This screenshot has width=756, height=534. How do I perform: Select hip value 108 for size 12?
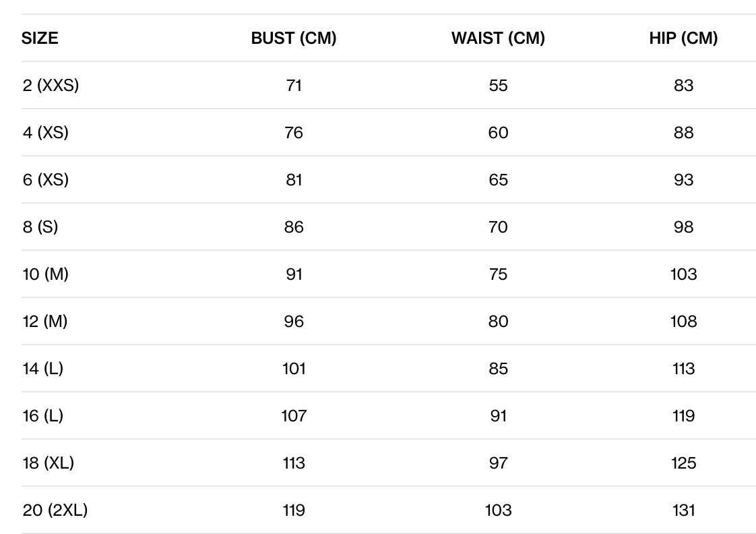[x=683, y=322]
